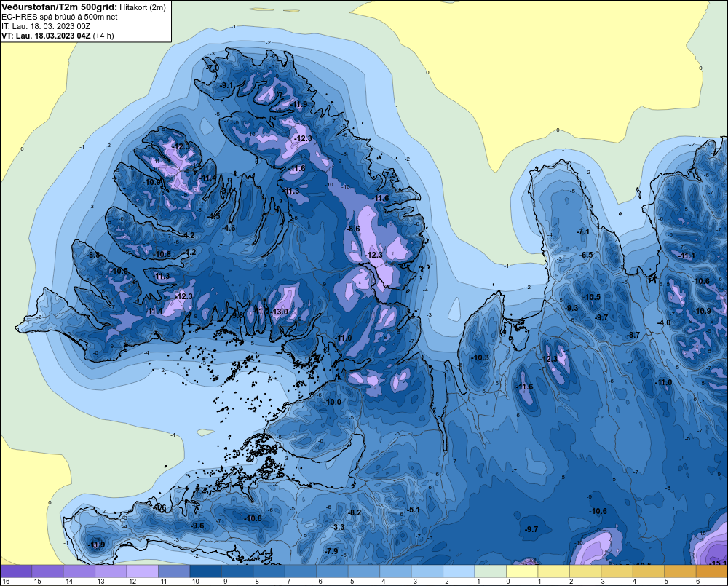Click the legend swatch between -1 and 0
728x586 pixels.
click(x=490, y=571)
